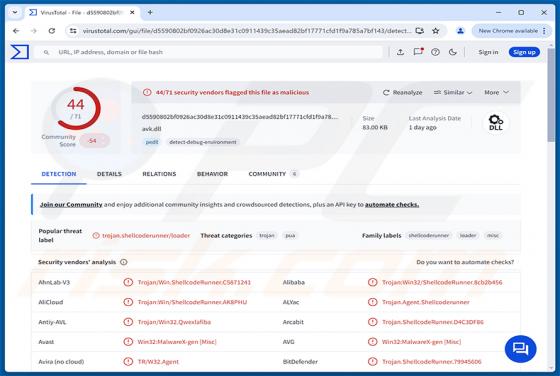Open the help question mark icon
This screenshot has height=376, width=560.
435,52
